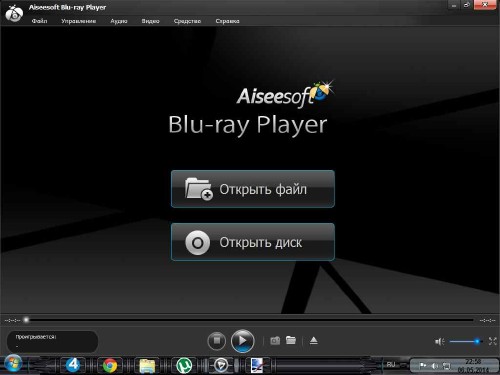Image resolution: width=500 pixels, height=375 pixels.
Task: Expand the Аудио menu
Action: click(119, 21)
